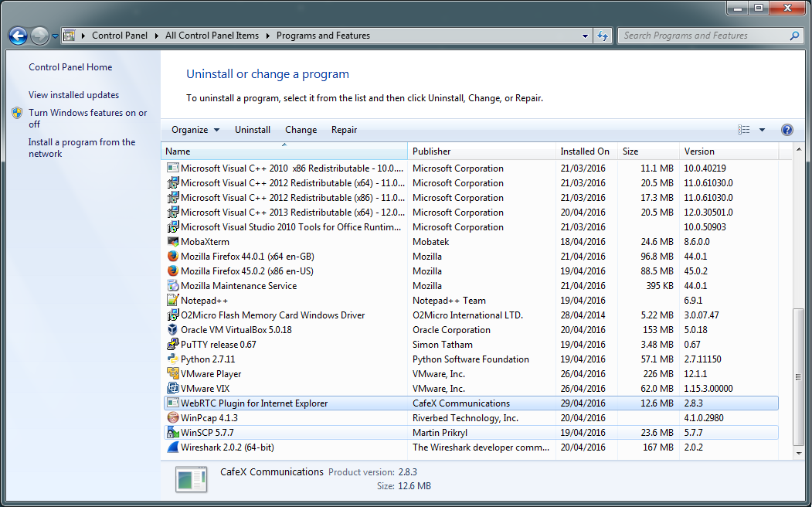Go to Control Panel breadcrumb
The image size is (812, 507).
pos(120,36)
